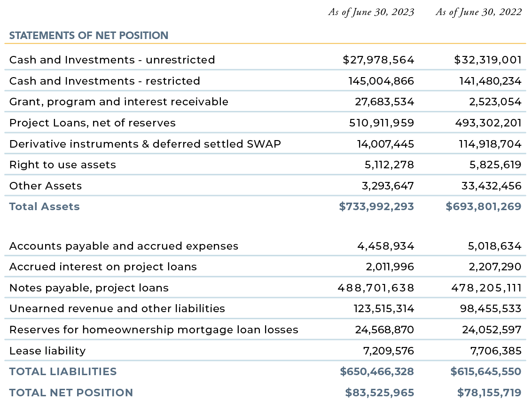
Task: Select the Reserves for homeownership mortgage loan losses label
Action: (153, 330)
